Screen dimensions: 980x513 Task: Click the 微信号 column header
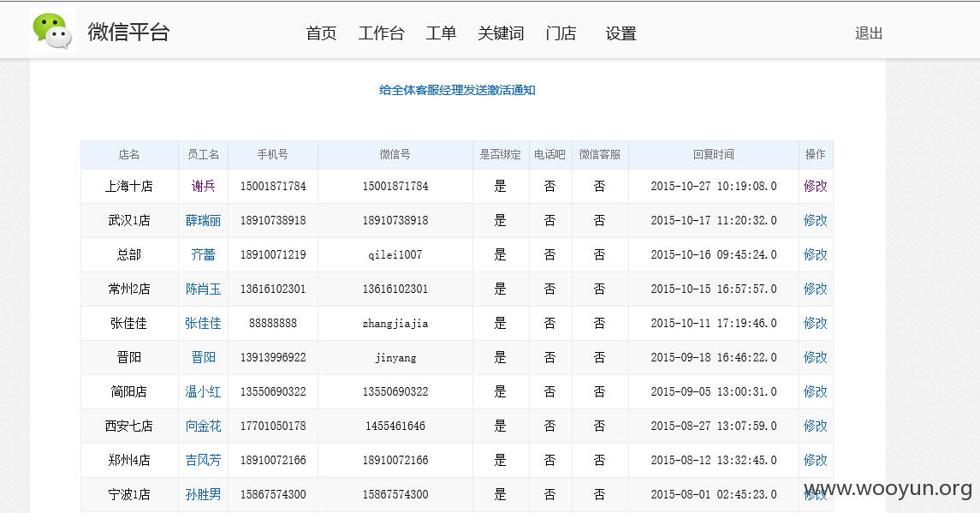[x=395, y=154]
